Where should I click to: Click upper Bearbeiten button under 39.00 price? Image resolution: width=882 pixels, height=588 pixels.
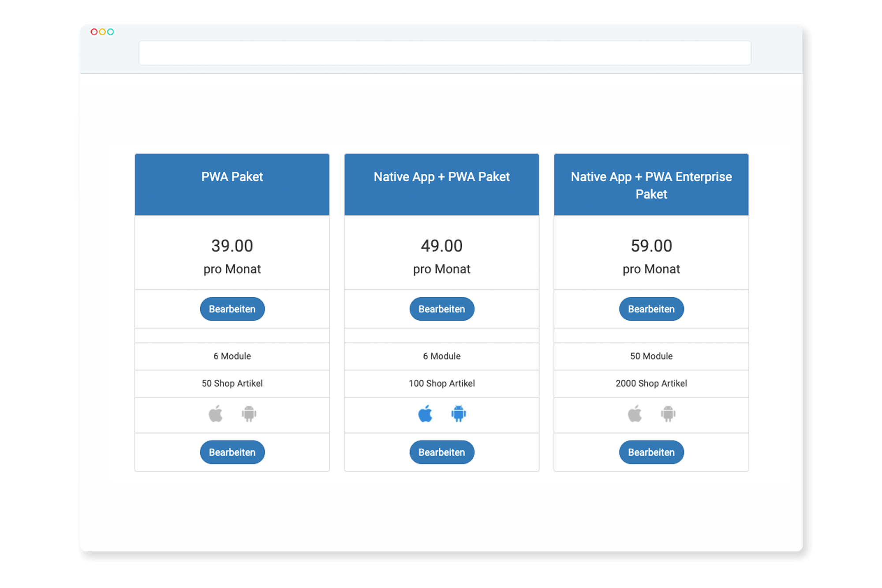click(232, 309)
